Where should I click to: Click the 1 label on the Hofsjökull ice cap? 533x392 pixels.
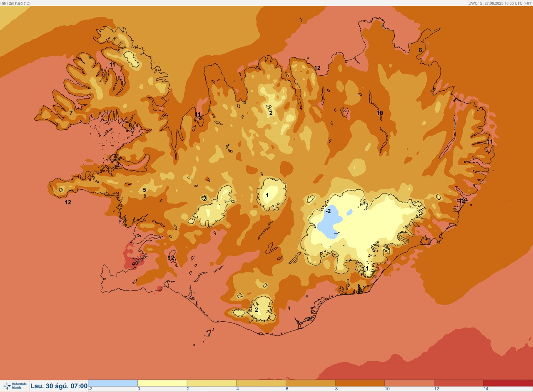(x=267, y=195)
